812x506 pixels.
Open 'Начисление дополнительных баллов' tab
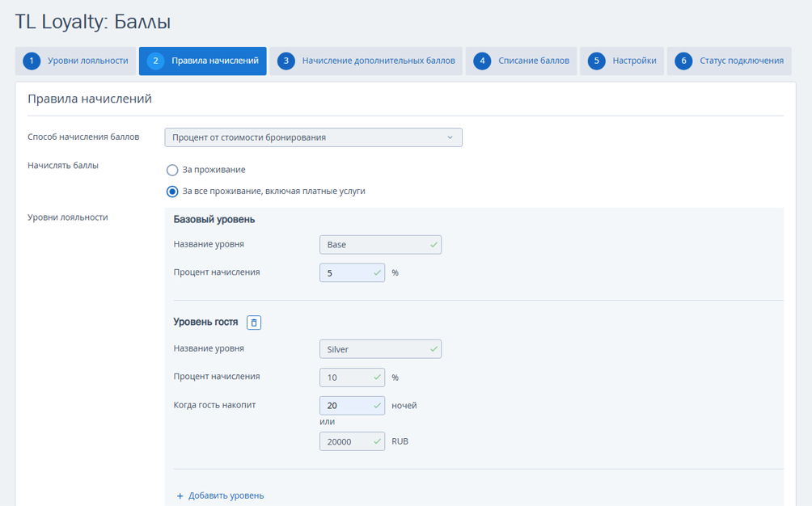366,61
